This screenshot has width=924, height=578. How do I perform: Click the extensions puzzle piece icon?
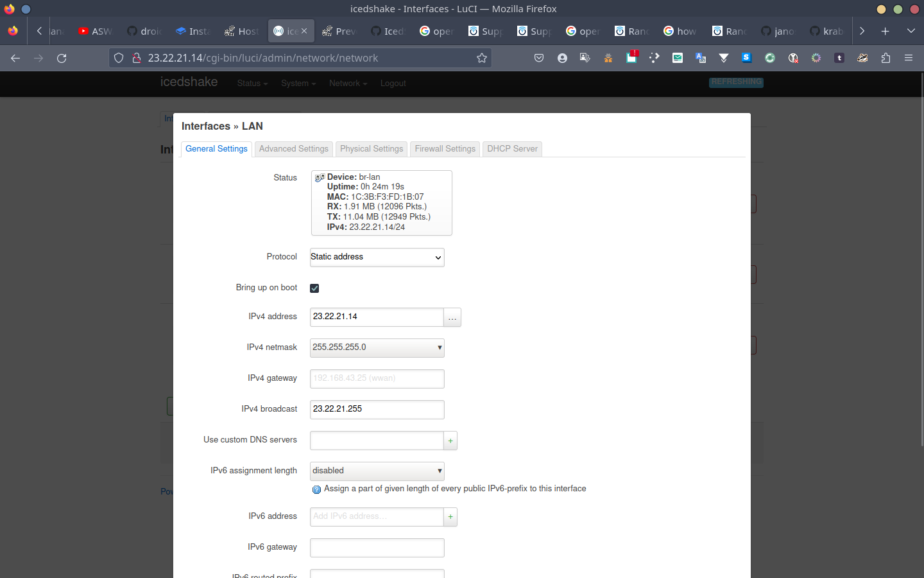886,58
